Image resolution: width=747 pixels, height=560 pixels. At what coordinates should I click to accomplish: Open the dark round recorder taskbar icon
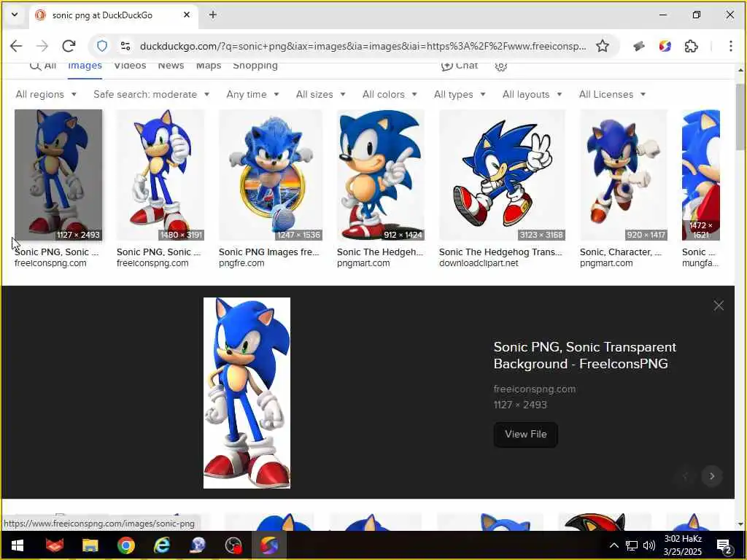click(x=233, y=545)
